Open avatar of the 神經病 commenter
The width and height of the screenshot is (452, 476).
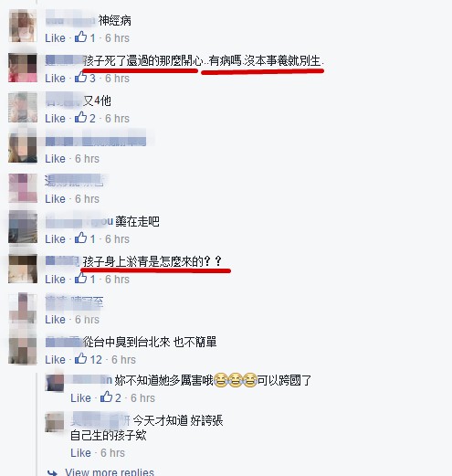click(x=23, y=26)
